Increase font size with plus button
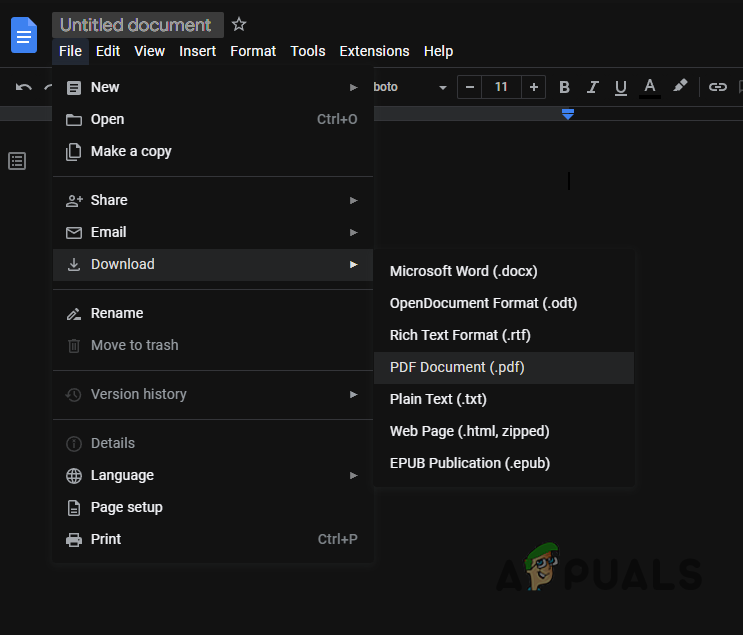 click(x=534, y=87)
